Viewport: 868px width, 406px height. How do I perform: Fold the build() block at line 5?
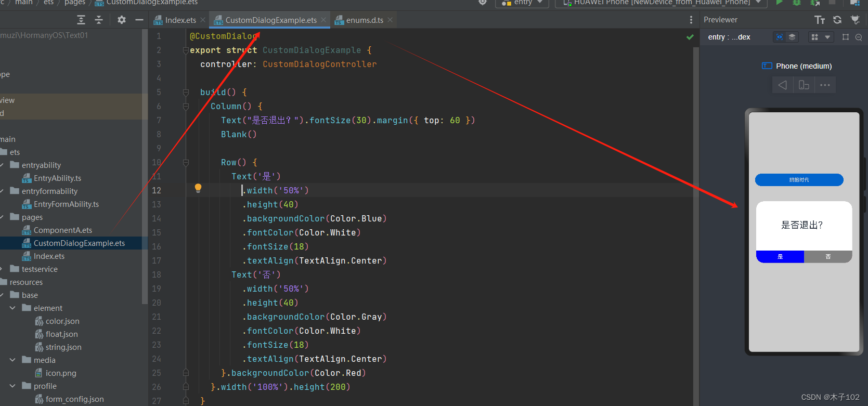186,93
